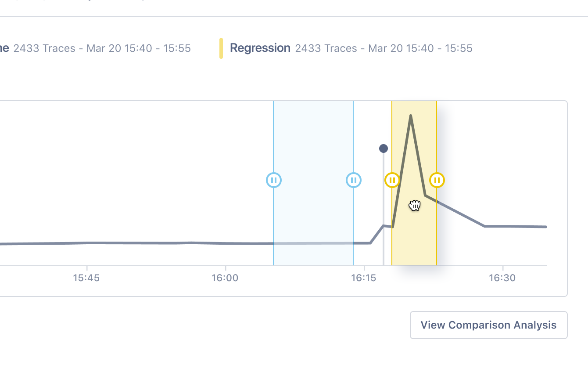The height and width of the screenshot is (369, 588).
Task: Click the 16:00 time axis label
Action: (225, 278)
